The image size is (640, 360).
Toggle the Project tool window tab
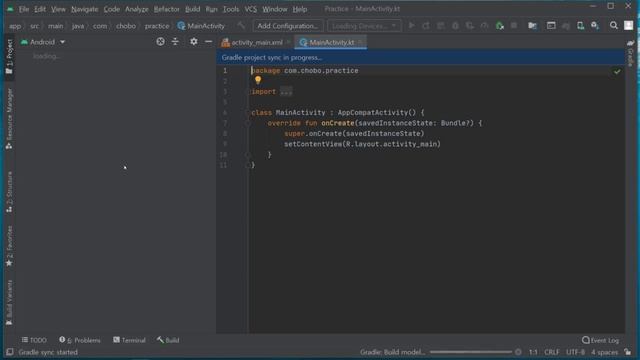[9, 57]
